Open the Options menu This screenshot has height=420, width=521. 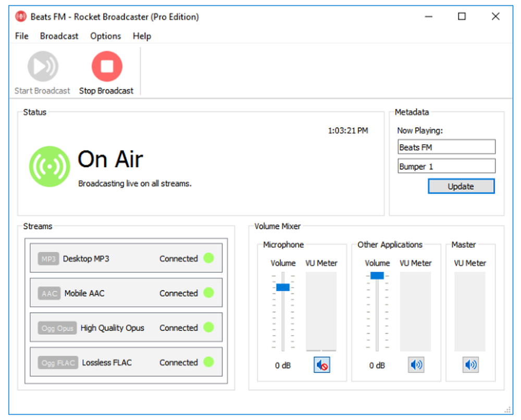(x=106, y=36)
